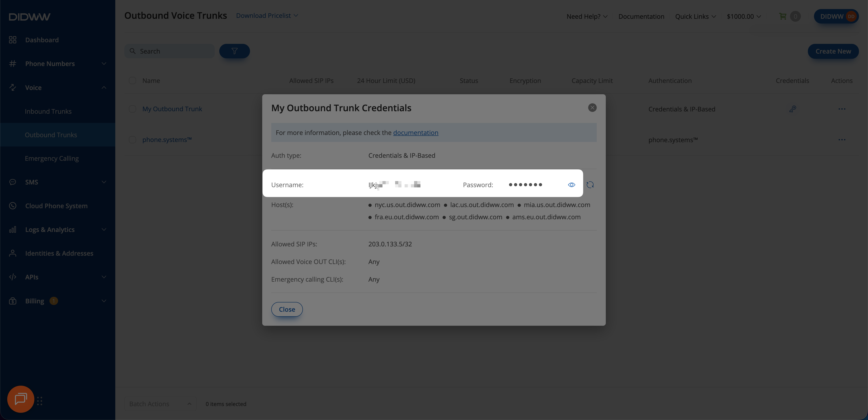This screenshot has height=420, width=868.
Task: Click the Search trunks field
Action: [170, 51]
